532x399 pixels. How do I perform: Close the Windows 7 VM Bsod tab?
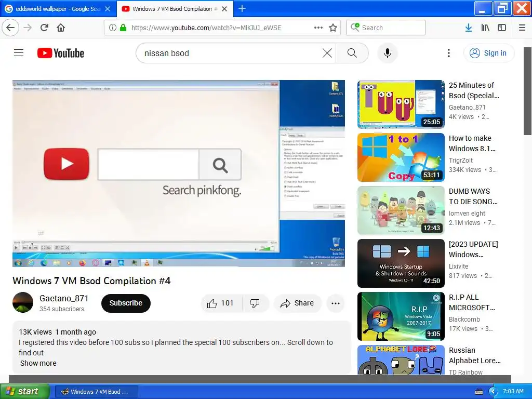(224, 9)
